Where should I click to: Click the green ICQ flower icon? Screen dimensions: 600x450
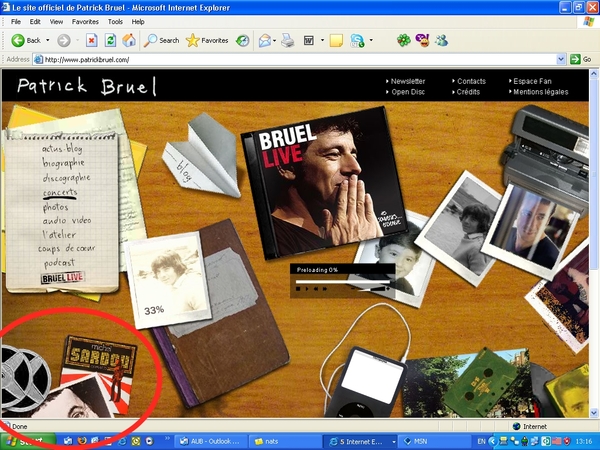pyautogui.click(x=403, y=40)
